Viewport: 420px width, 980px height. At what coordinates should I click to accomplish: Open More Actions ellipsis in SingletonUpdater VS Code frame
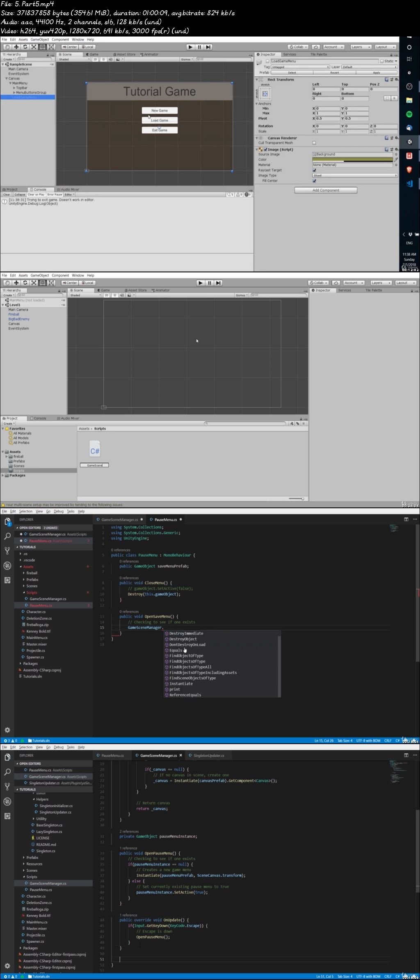click(x=415, y=755)
